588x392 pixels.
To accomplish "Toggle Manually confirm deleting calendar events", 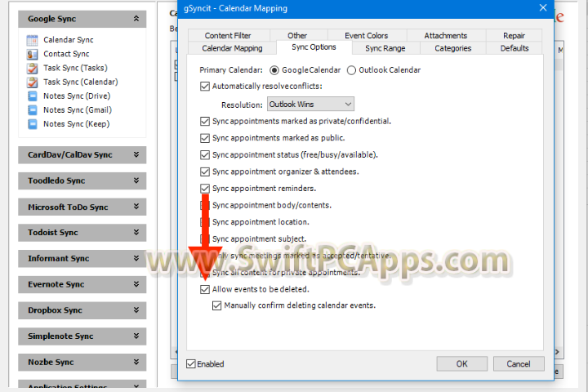I will tap(216, 305).
